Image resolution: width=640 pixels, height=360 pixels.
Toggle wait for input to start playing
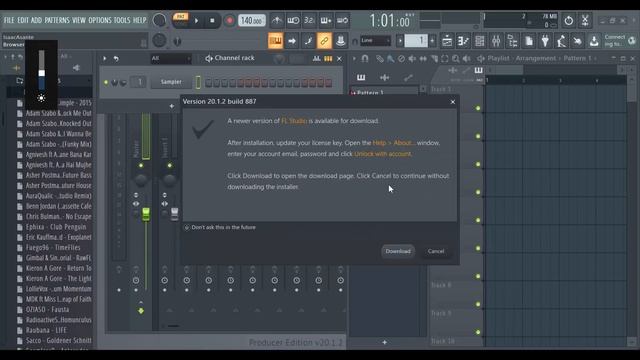coord(293,20)
